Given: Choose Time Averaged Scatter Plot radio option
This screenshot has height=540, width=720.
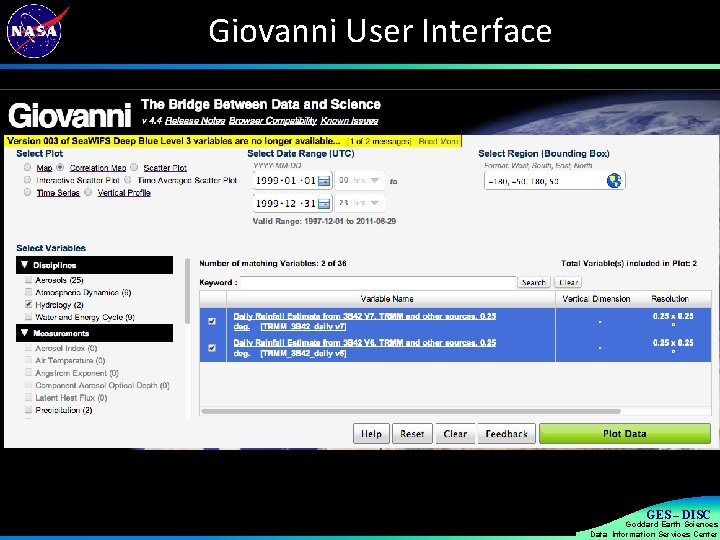Looking at the screenshot, I should 128,180.
